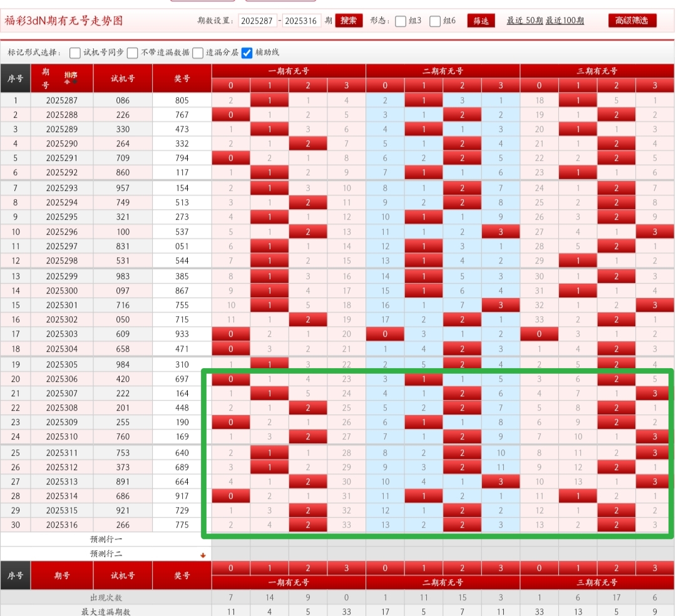
Task: Click the 搜索 search button
Action: 349,21
